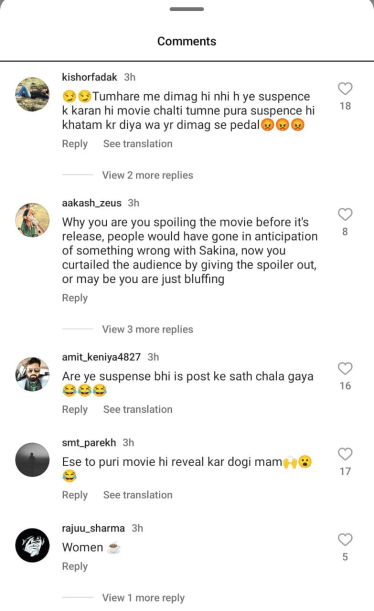The height and width of the screenshot is (611, 374).
Task: Like rajuu_sharma's Women comment
Action: [x=345, y=540]
